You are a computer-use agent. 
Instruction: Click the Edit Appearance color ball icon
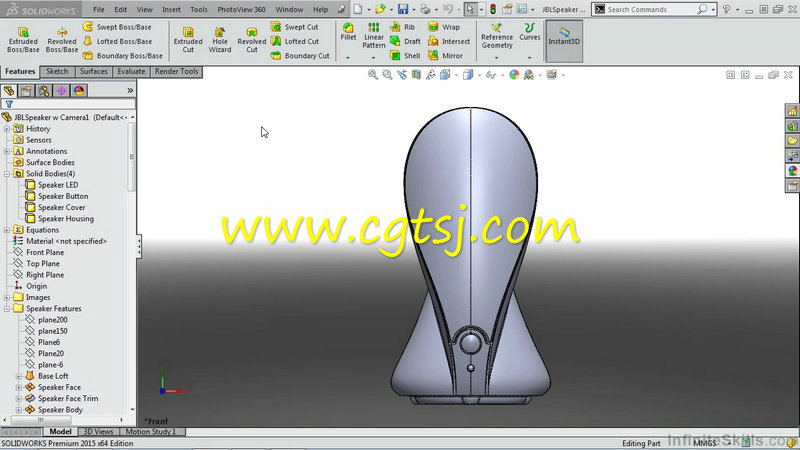(514, 75)
